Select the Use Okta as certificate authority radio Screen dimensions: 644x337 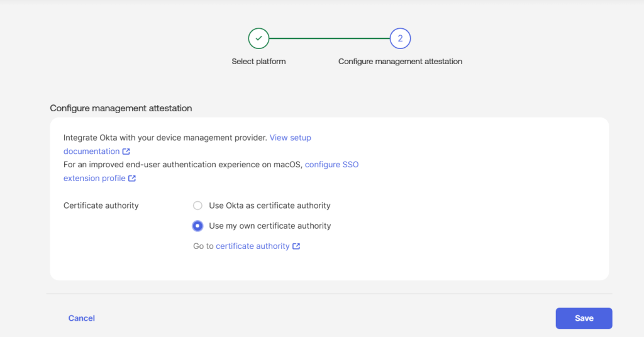point(197,206)
